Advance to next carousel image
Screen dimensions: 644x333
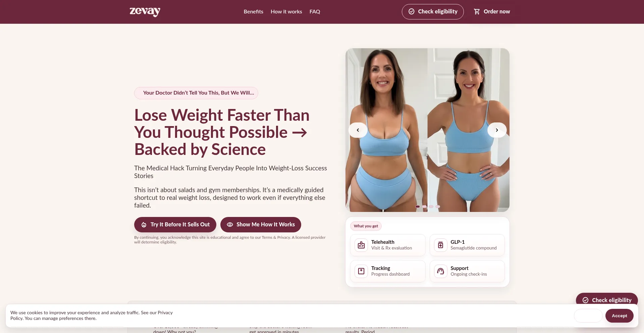tap(497, 130)
